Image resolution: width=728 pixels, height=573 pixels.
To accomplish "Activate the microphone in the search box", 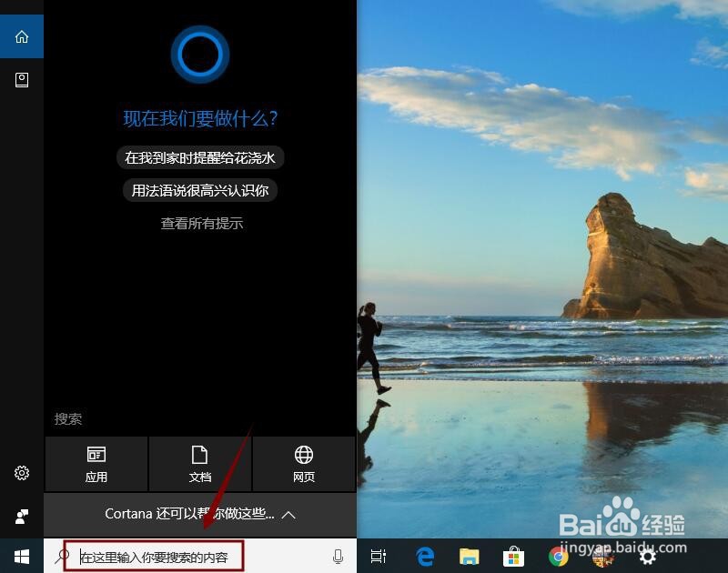I will (338, 556).
